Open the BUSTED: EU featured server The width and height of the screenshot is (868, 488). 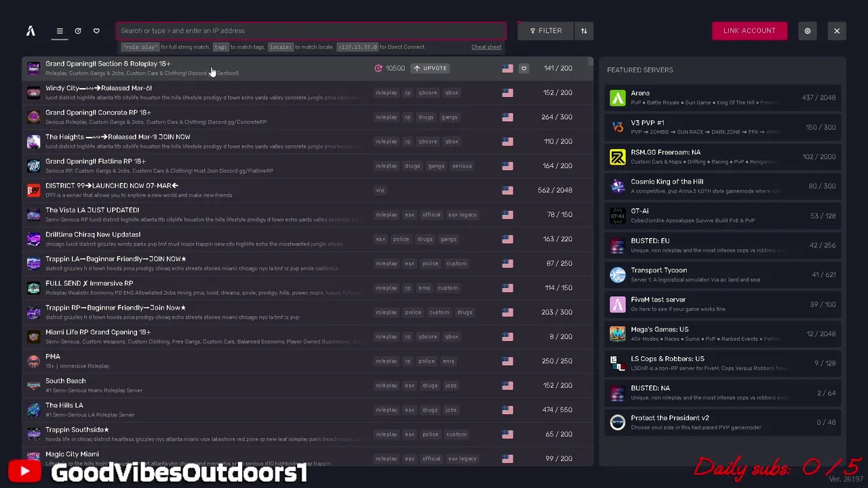click(x=722, y=245)
